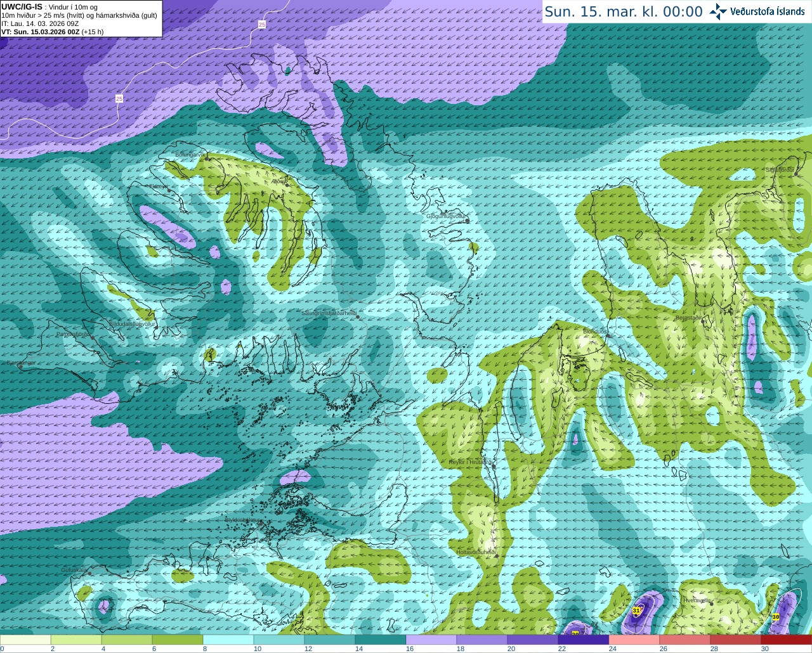Click the Bjargtangar station label
The width and height of the screenshot is (812, 653).
(21, 363)
